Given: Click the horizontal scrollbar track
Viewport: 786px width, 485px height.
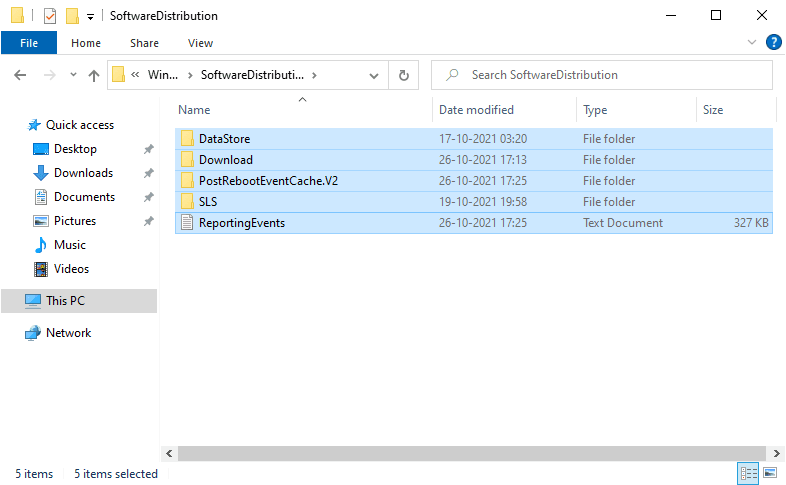Looking at the screenshot, I should tap(470, 454).
